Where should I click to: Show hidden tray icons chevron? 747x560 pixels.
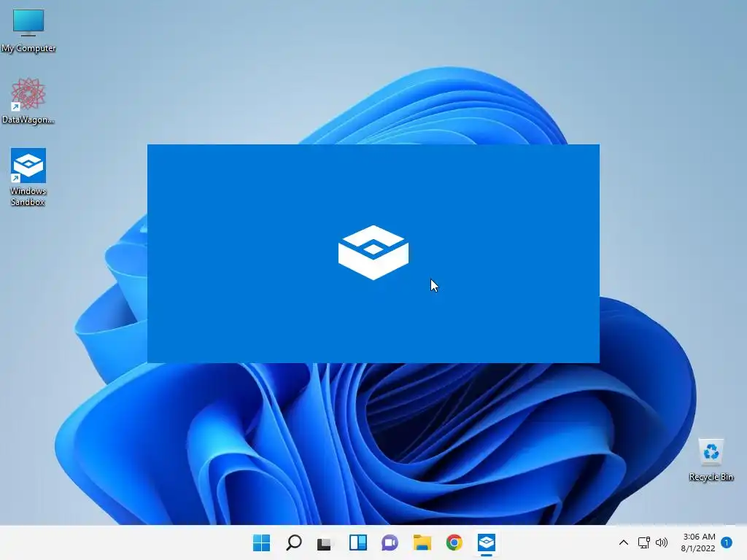(x=623, y=542)
